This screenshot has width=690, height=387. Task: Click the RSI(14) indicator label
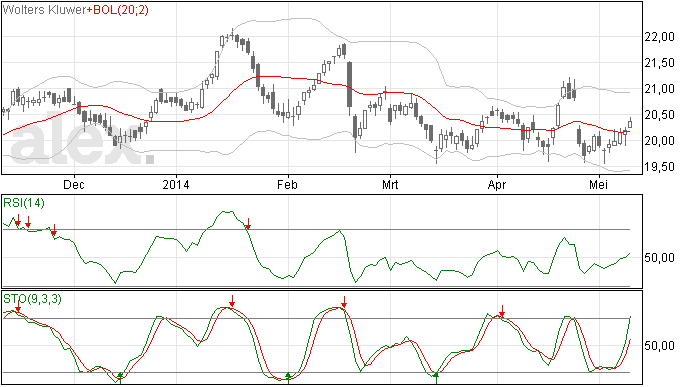click(x=24, y=203)
